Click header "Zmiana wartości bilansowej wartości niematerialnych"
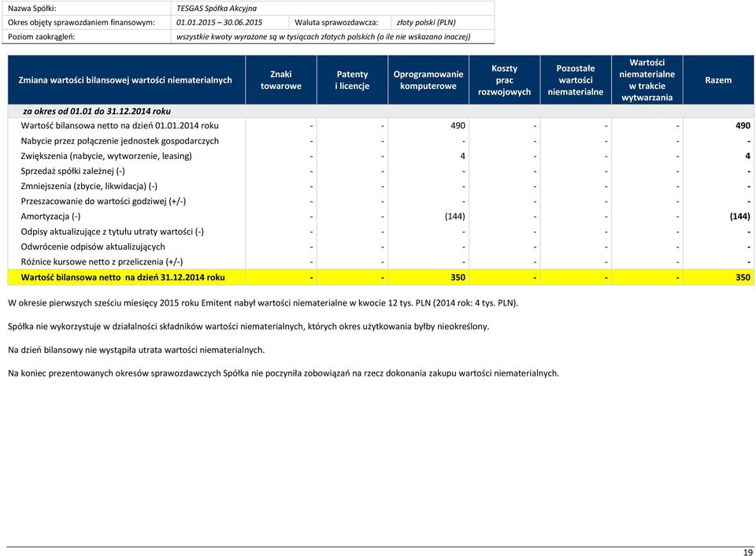 (125, 80)
